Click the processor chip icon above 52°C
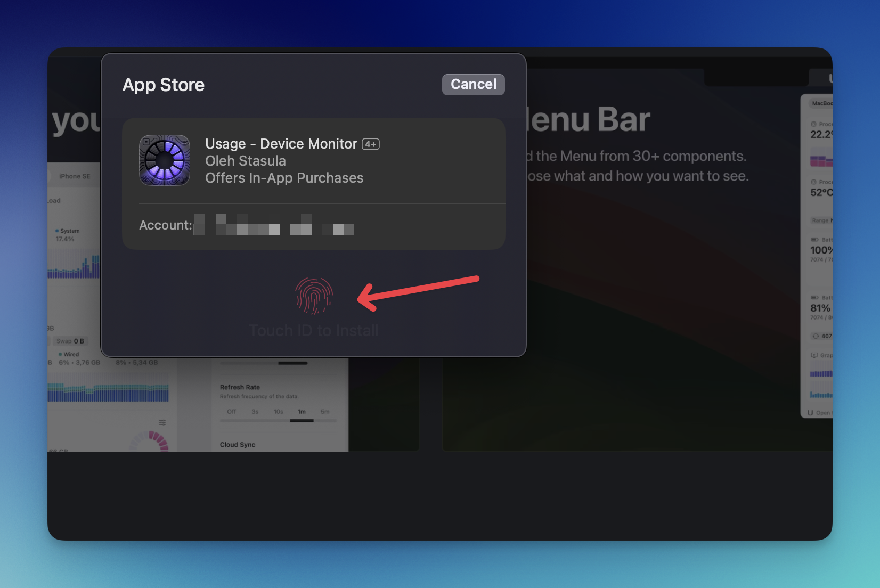Image resolution: width=880 pixels, height=588 pixels. 813,182
